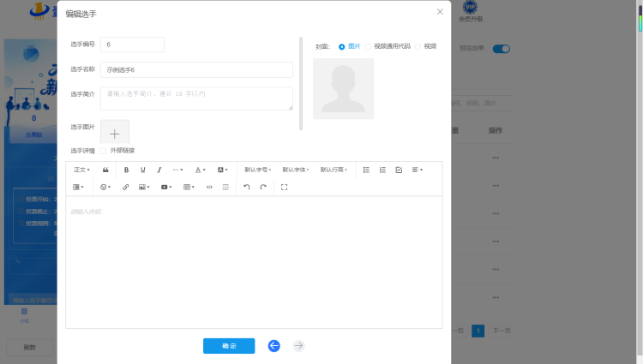
Task: Insert a hyperlink with the link icon
Action: pyautogui.click(x=125, y=187)
